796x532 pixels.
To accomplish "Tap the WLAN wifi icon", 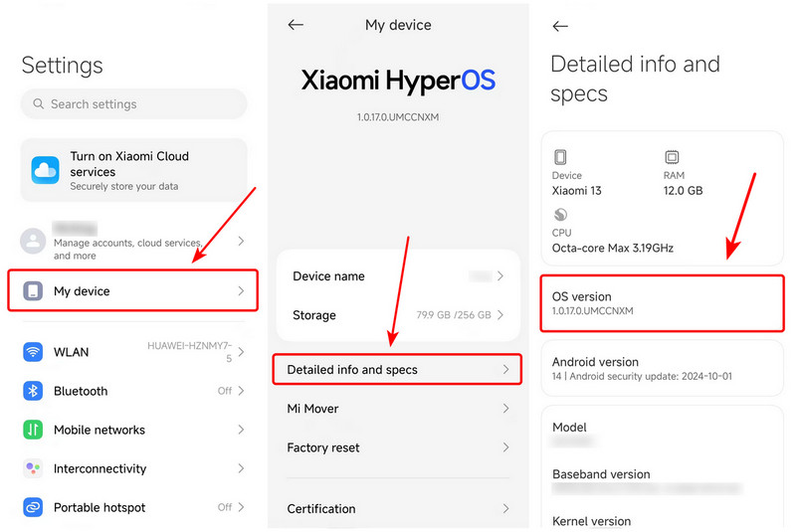I will point(33,351).
